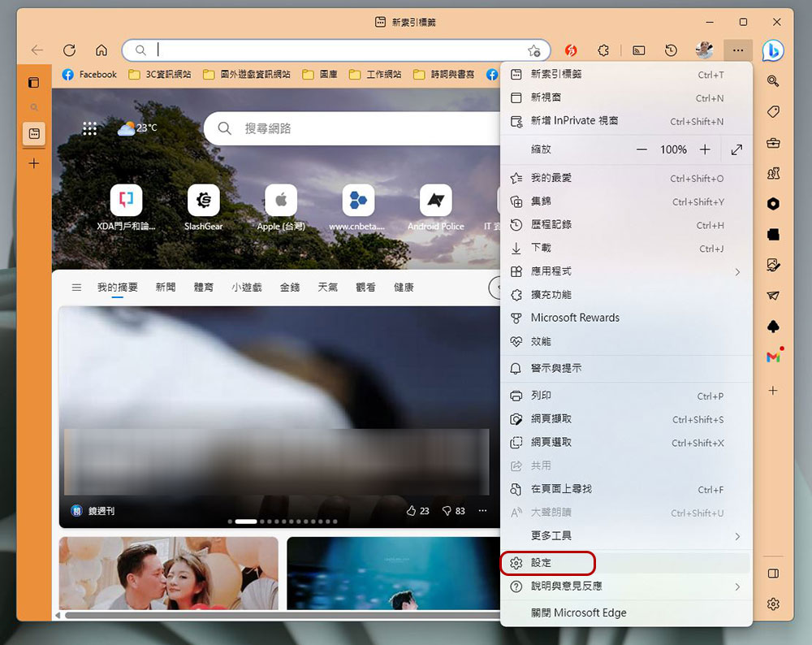Add this page to favorites star
This screenshot has width=812, height=645.
pos(533,50)
